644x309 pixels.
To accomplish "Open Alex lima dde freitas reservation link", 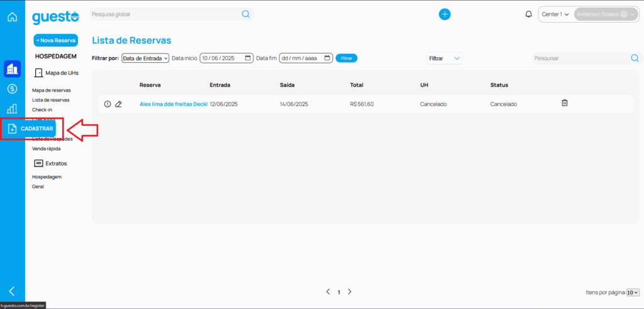I will click(x=173, y=104).
